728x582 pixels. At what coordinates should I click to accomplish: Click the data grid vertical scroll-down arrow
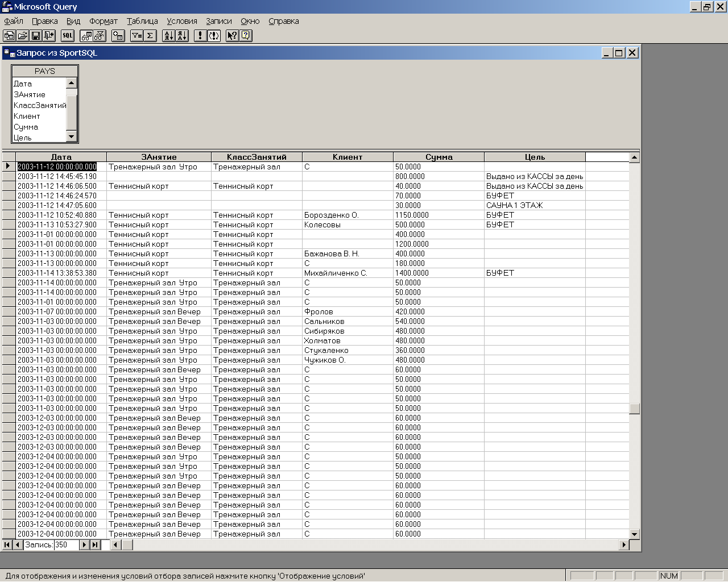click(x=634, y=534)
